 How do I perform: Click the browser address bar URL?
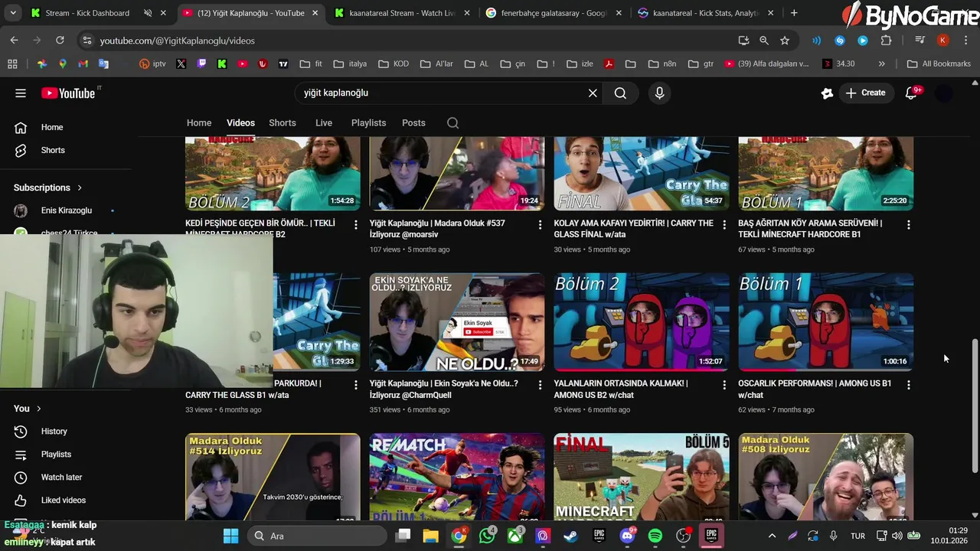coord(177,41)
